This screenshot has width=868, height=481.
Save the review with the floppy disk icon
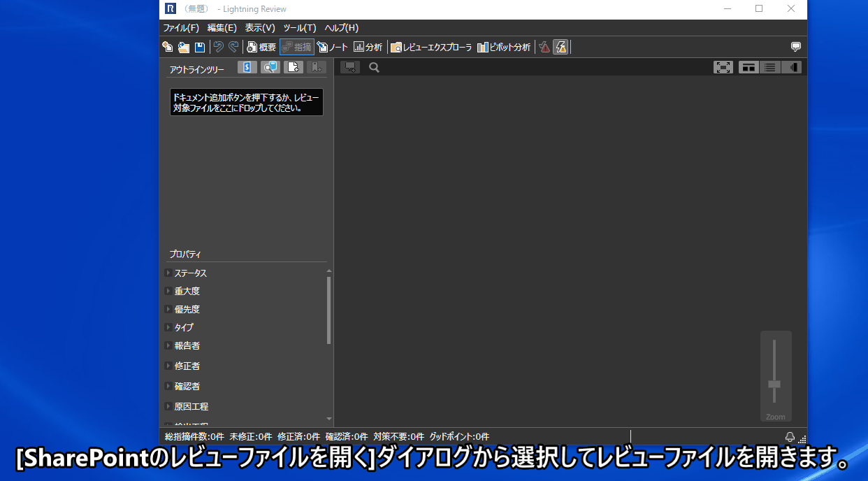pyautogui.click(x=200, y=47)
